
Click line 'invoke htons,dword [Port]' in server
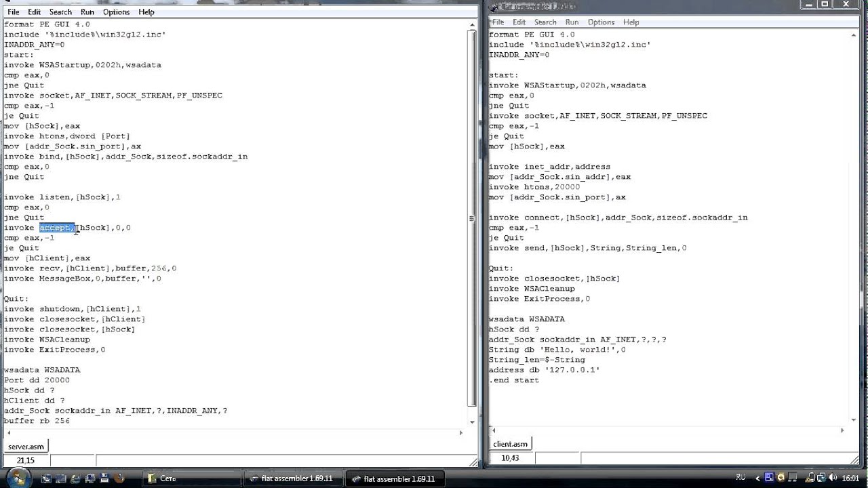tap(67, 136)
